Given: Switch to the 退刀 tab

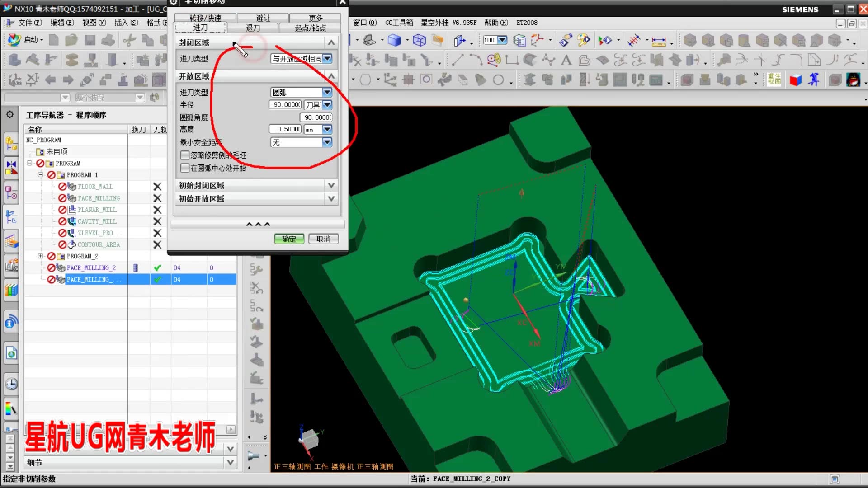Looking at the screenshot, I should tap(253, 28).
